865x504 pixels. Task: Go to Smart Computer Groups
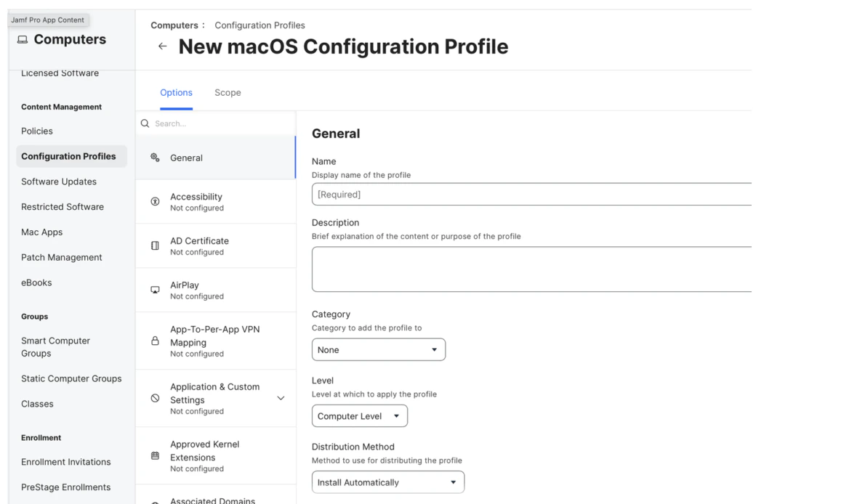[x=56, y=347]
